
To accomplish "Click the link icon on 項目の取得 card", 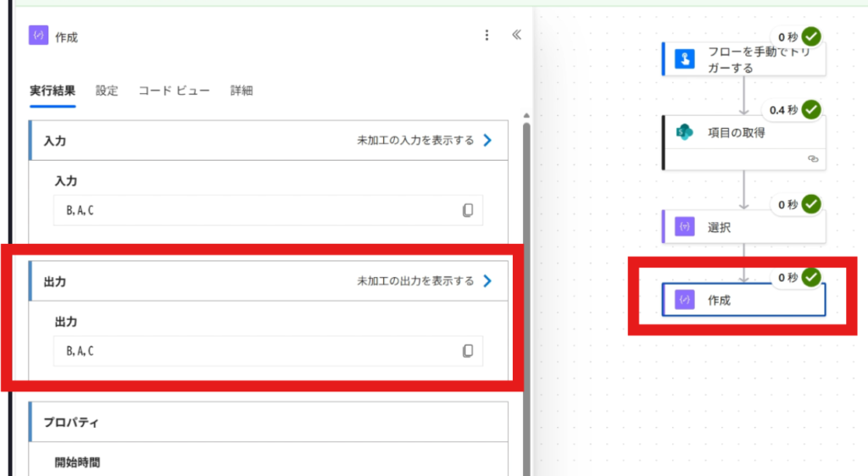I will [813, 158].
